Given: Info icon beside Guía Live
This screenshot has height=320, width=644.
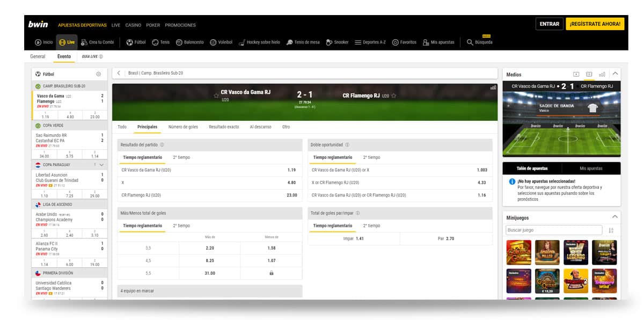Looking at the screenshot, I should pyautogui.click(x=101, y=56).
